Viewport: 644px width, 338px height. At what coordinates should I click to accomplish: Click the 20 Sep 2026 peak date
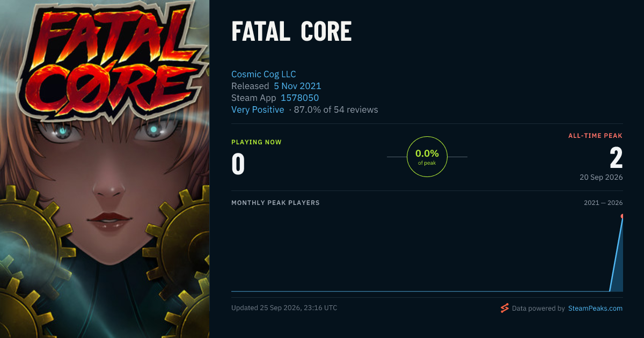point(601,177)
